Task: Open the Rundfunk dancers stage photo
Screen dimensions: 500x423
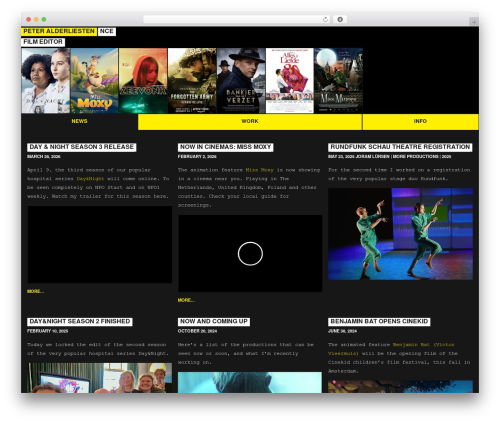Action: 400,234
